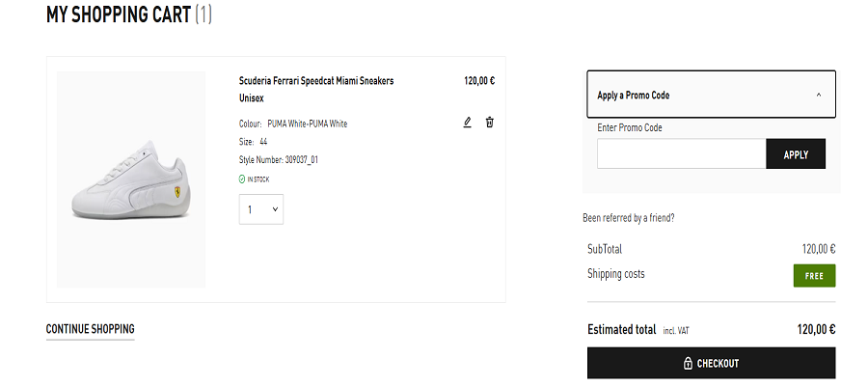This screenshot has width=868, height=386.
Task: Remove item using the trash bin icon
Action: [x=490, y=123]
